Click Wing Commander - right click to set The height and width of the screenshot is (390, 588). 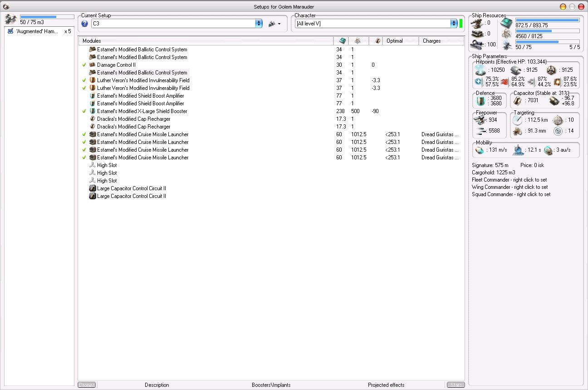click(x=510, y=187)
